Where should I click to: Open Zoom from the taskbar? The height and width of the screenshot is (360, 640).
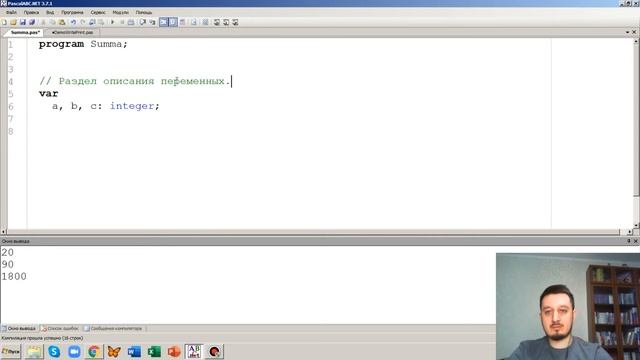(74, 351)
